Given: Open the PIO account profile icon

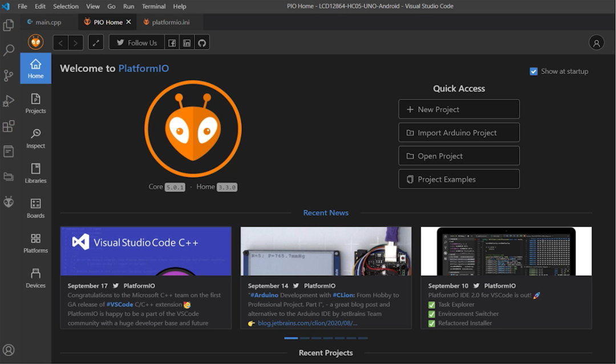Looking at the screenshot, I should pyautogui.click(x=597, y=42).
